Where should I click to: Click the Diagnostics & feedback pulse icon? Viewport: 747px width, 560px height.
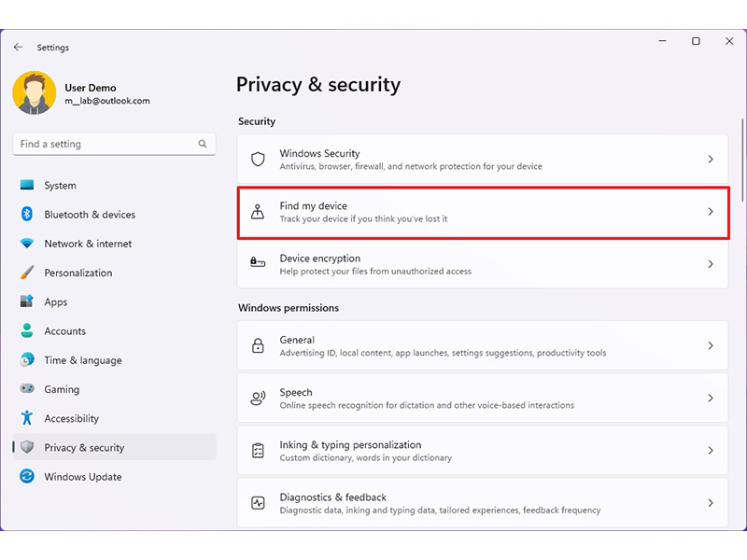258,503
